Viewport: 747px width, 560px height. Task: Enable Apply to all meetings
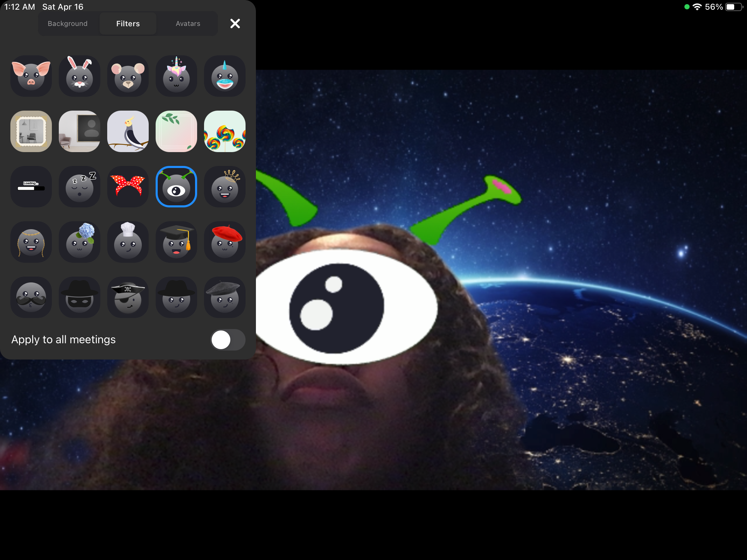tap(228, 340)
